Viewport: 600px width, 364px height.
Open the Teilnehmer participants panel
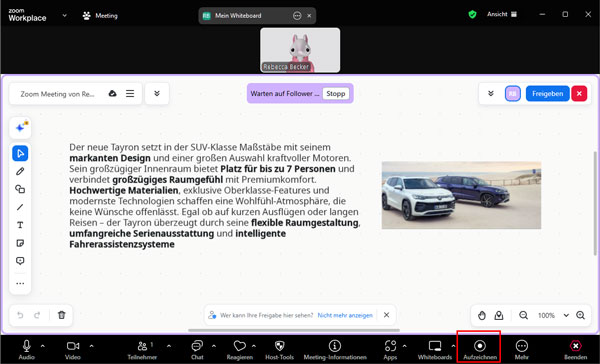pyautogui.click(x=142, y=350)
